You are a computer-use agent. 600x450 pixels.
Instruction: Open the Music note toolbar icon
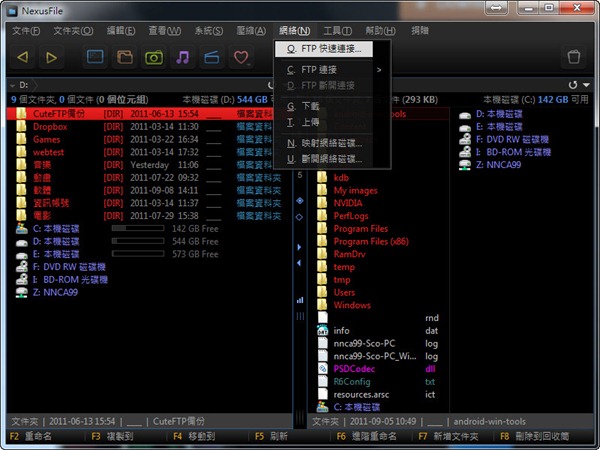(x=183, y=57)
